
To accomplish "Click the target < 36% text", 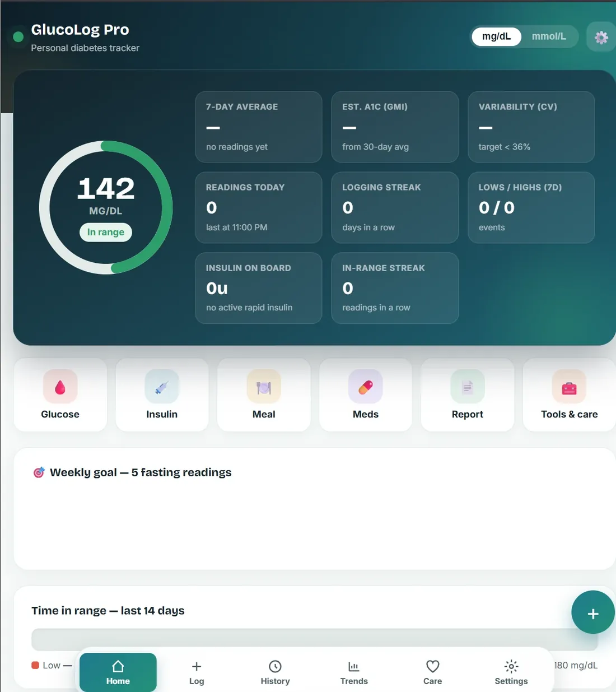I will click(505, 147).
